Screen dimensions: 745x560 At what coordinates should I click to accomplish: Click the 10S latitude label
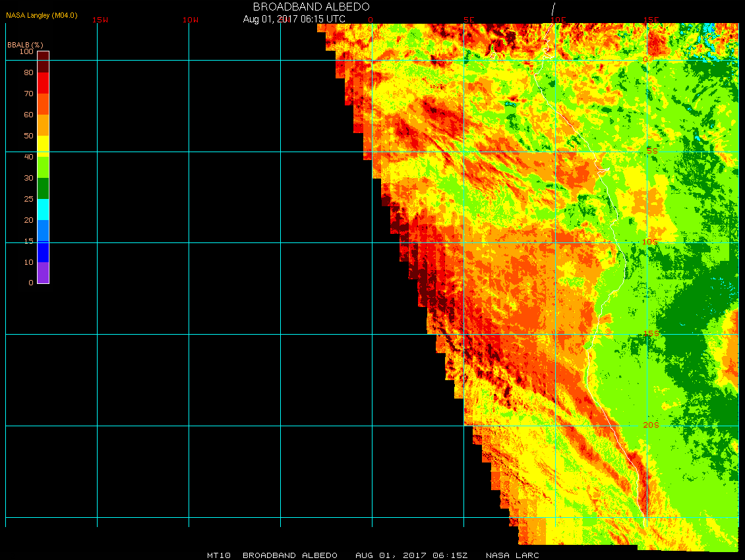650,242
